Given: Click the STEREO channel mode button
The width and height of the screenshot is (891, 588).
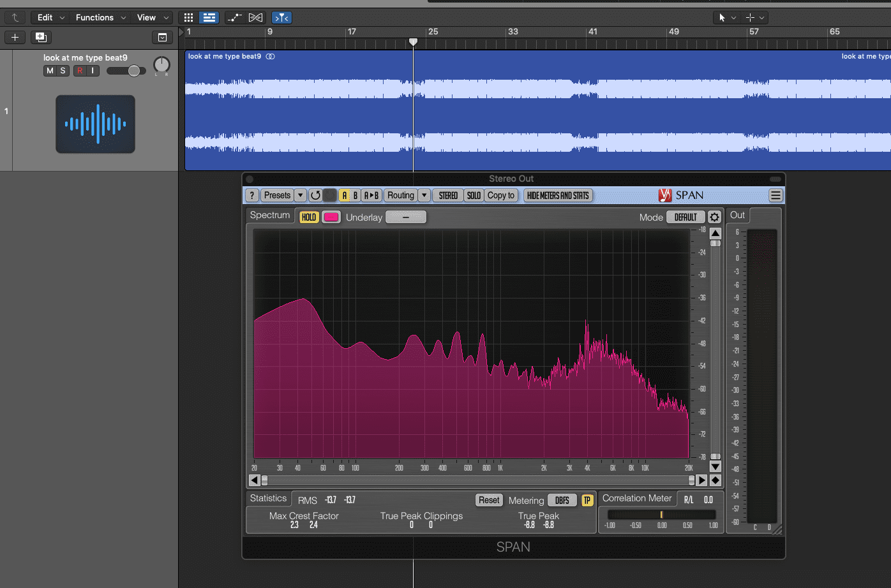Looking at the screenshot, I should tap(448, 195).
